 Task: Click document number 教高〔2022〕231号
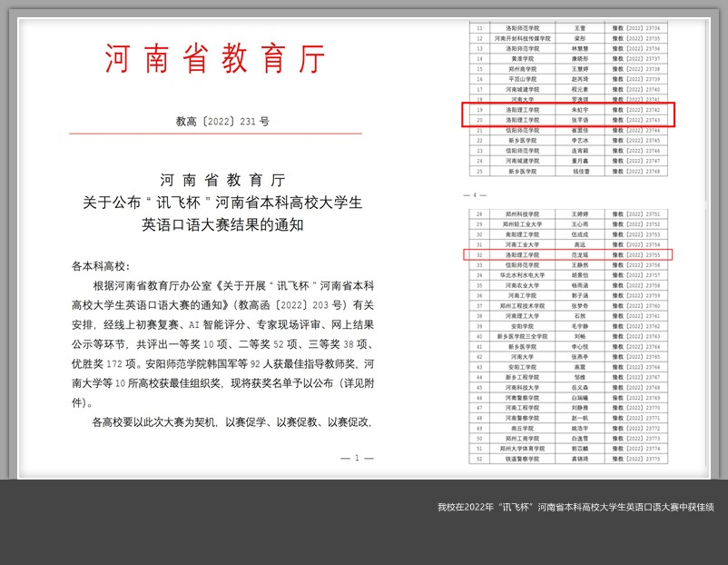(221, 121)
